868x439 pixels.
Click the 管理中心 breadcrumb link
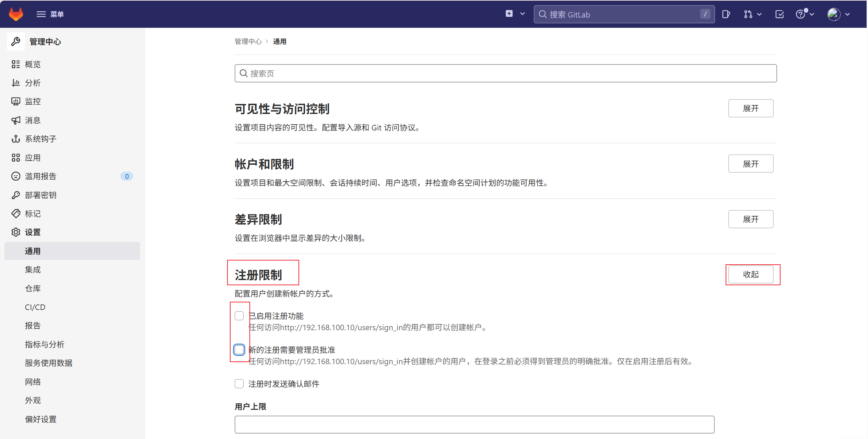(x=248, y=42)
